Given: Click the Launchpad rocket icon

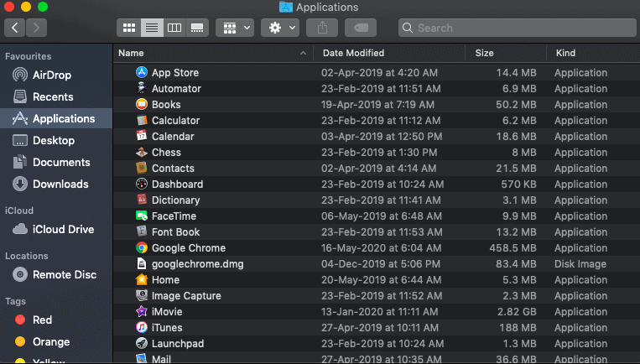Looking at the screenshot, I should [x=141, y=343].
